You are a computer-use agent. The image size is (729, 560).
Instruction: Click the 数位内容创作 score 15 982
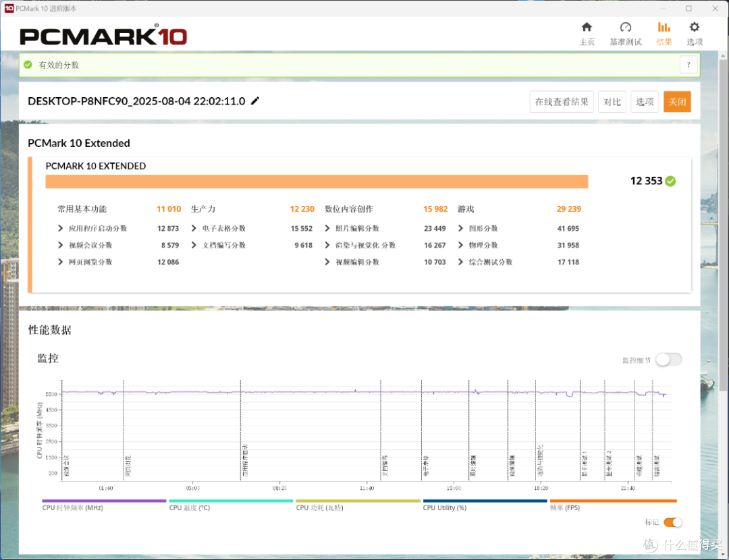click(435, 209)
